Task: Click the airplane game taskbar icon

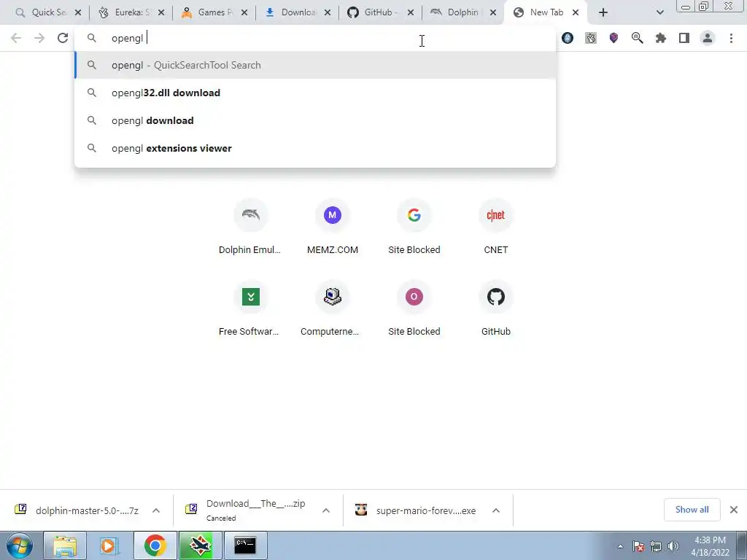Action: coord(200,545)
